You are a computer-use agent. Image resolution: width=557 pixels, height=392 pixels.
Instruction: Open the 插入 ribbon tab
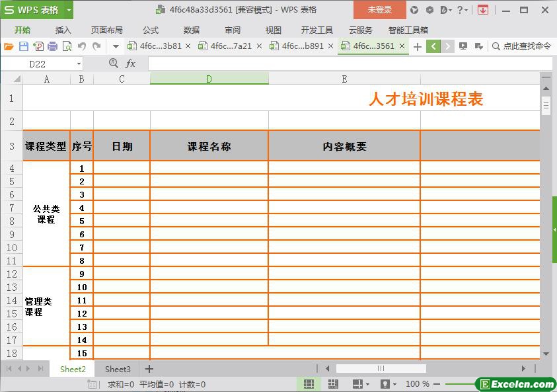tap(63, 30)
